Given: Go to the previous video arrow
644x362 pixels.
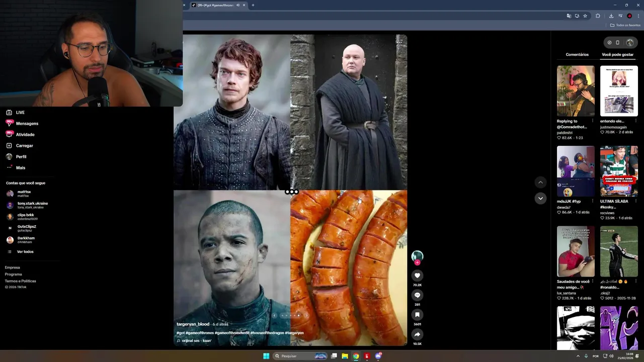Looking at the screenshot, I should (540, 182).
